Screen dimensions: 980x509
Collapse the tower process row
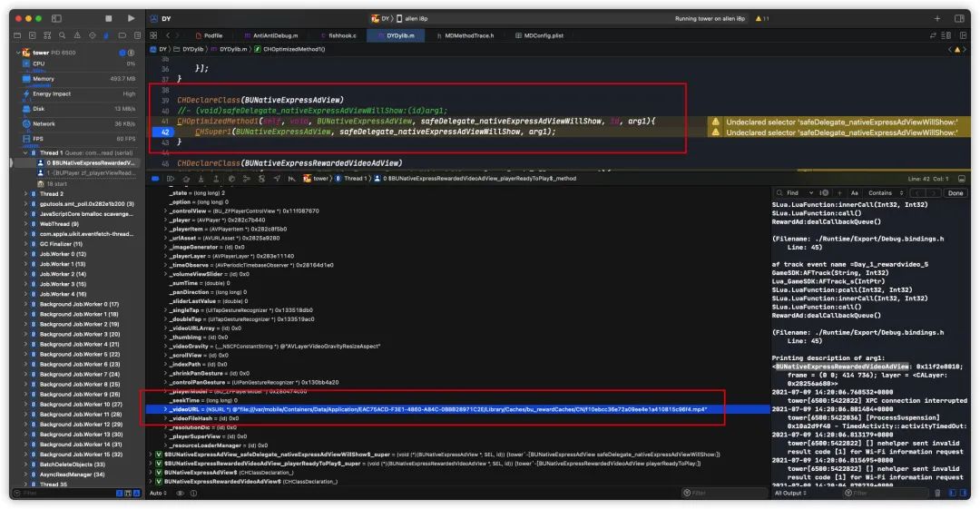[18, 53]
